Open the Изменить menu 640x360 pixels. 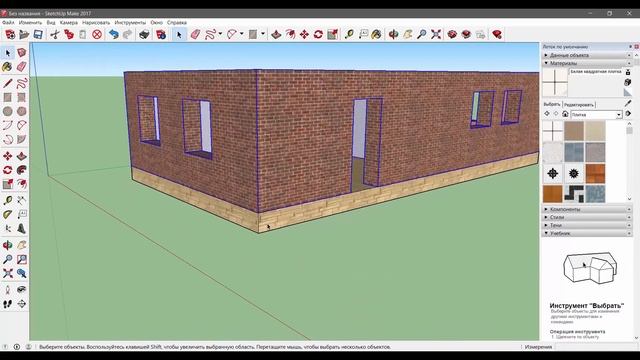(30, 23)
